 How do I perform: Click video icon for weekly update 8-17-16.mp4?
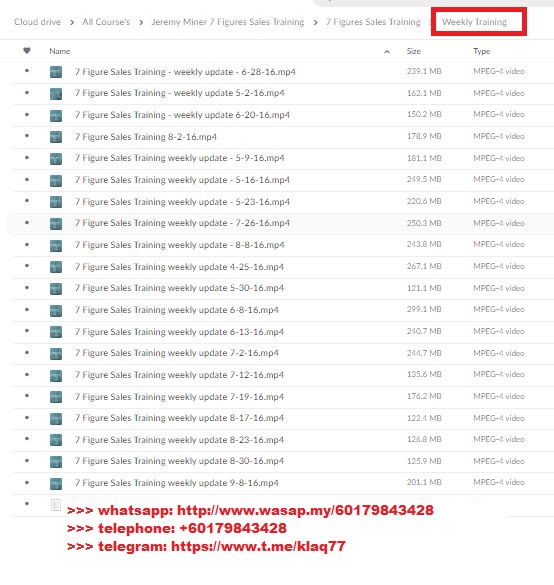(x=56, y=419)
